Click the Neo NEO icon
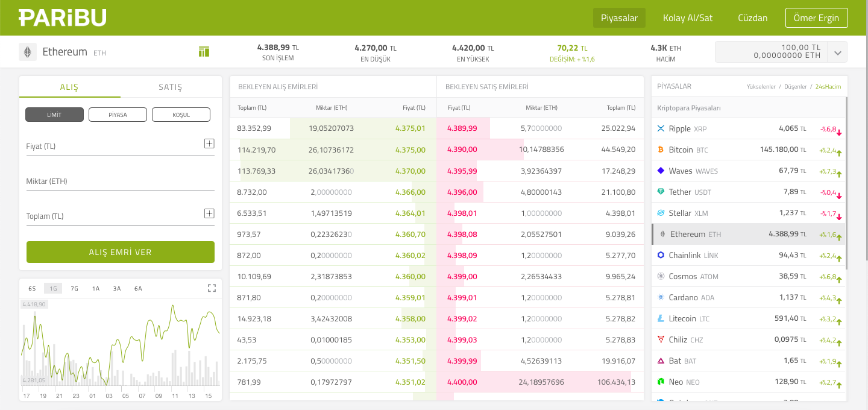This screenshot has height=410, width=868. [661, 382]
